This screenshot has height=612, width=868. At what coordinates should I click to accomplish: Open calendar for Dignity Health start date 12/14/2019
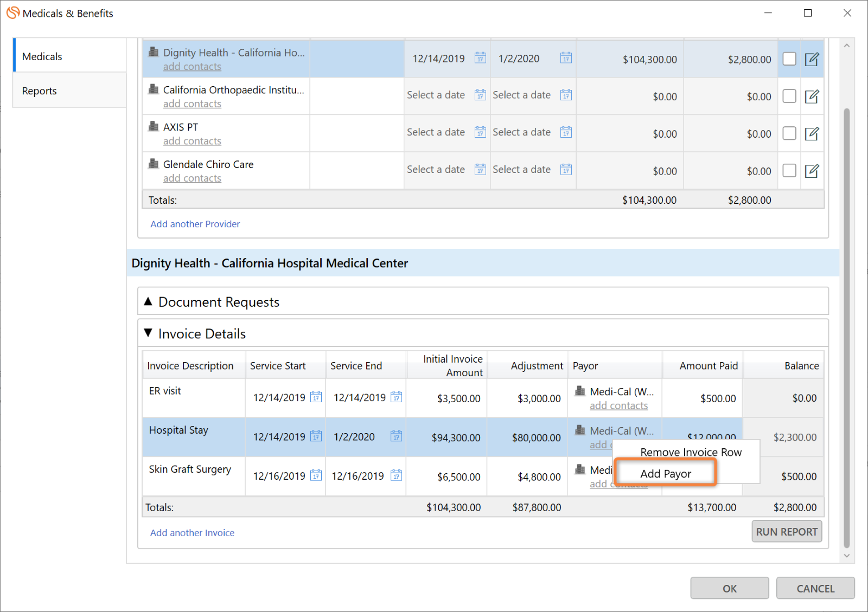pyautogui.click(x=480, y=57)
